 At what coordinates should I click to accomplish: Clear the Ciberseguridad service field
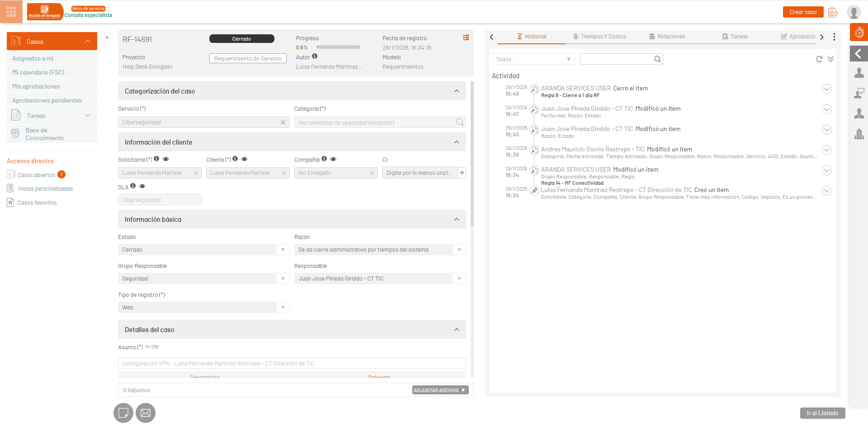click(283, 122)
